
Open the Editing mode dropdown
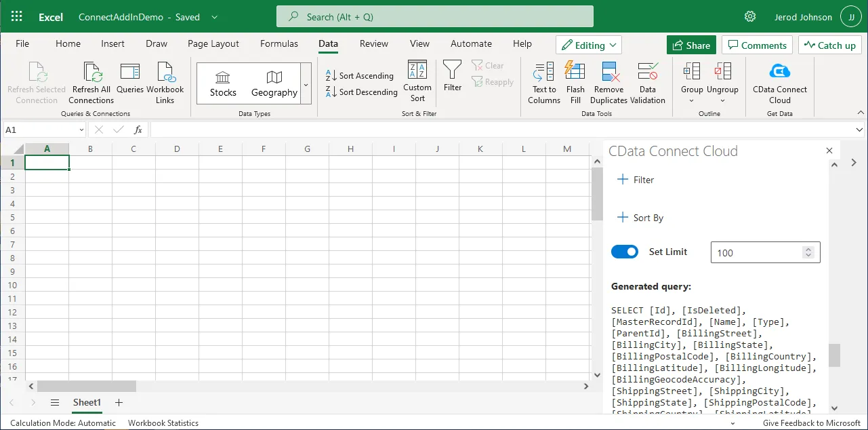(x=589, y=45)
